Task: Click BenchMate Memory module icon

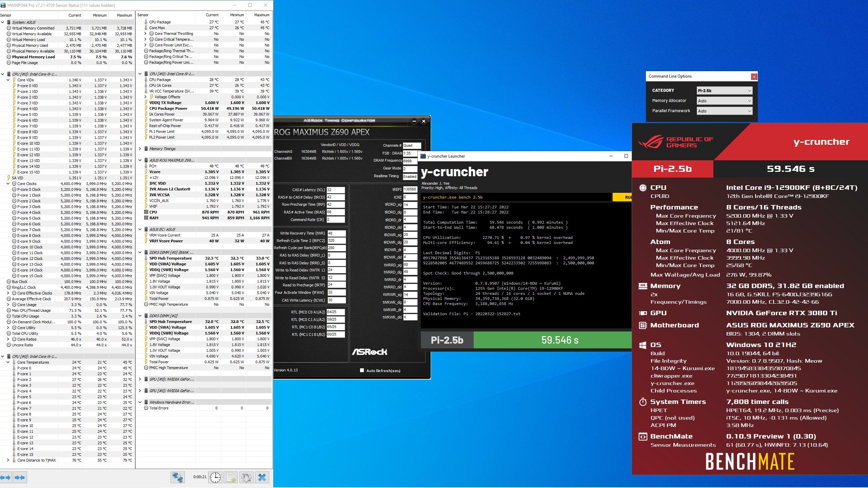Action: [x=643, y=286]
